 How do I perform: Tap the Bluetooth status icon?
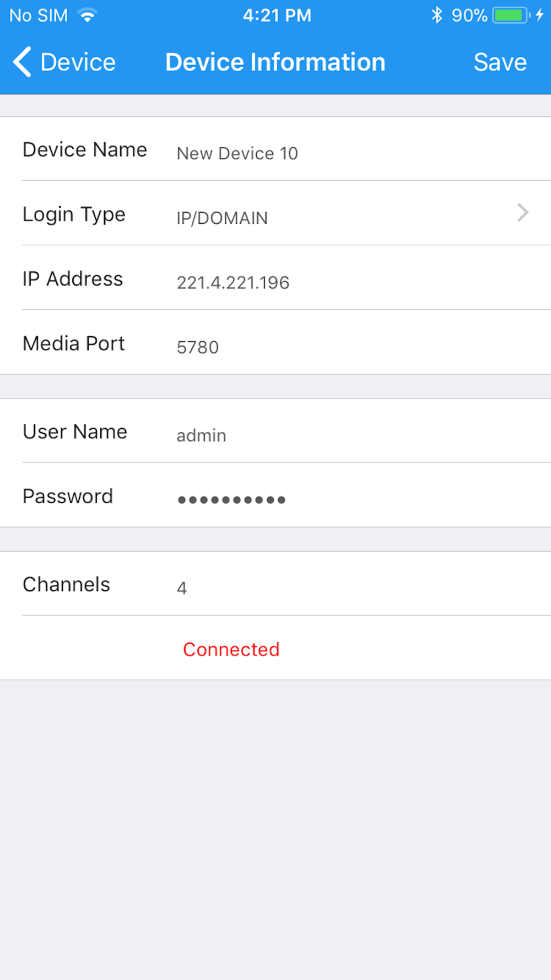click(437, 15)
